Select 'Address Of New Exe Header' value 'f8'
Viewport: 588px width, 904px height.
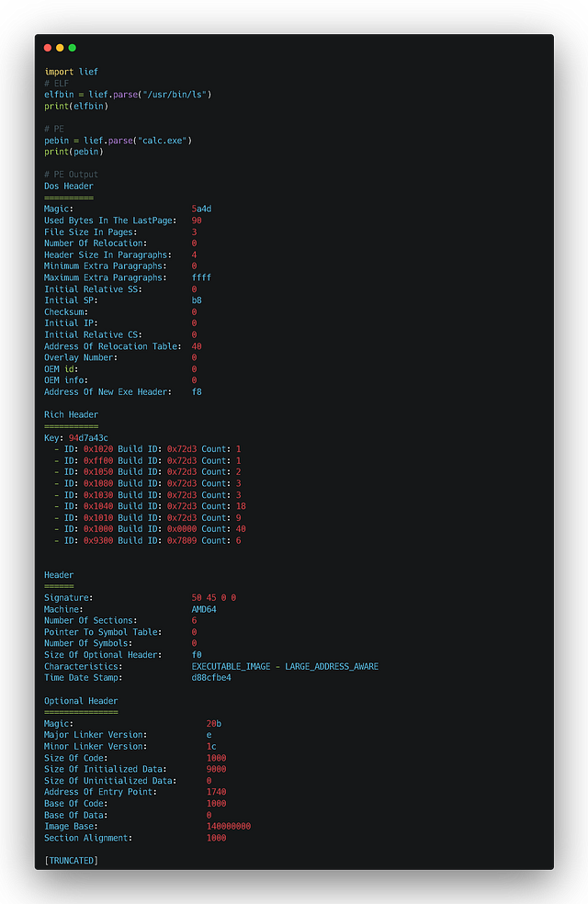pos(197,391)
